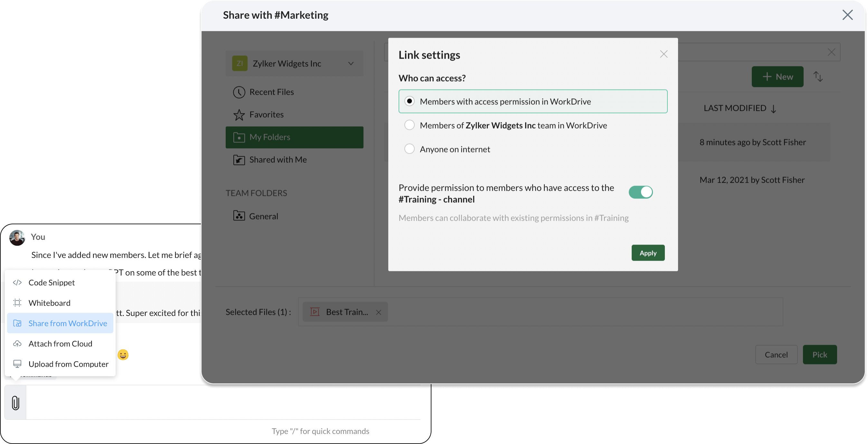Remove Best Train file from selection
Viewport: 868px width, 444px height.
point(378,312)
